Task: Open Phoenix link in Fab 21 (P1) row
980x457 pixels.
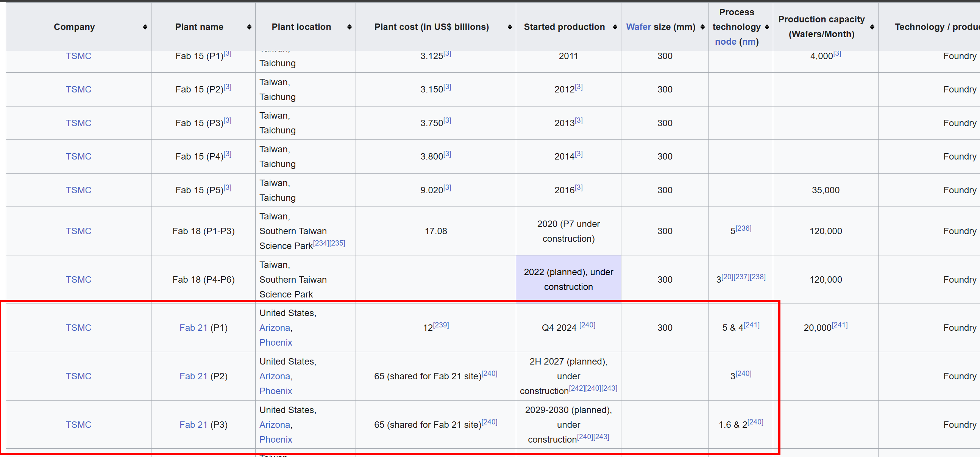Action: (275, 343)
